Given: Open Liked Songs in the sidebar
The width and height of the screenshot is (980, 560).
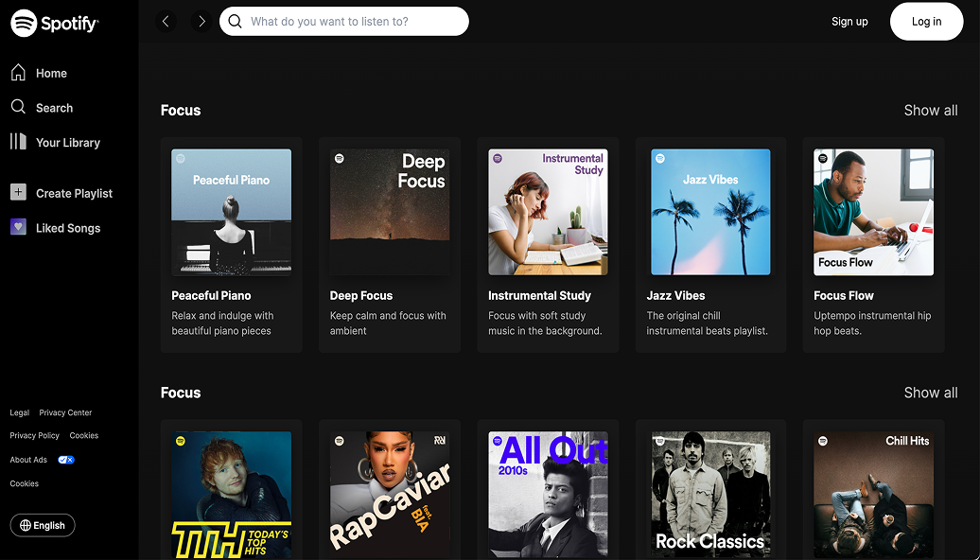Looking at the screenshot, I should [55, 228].
